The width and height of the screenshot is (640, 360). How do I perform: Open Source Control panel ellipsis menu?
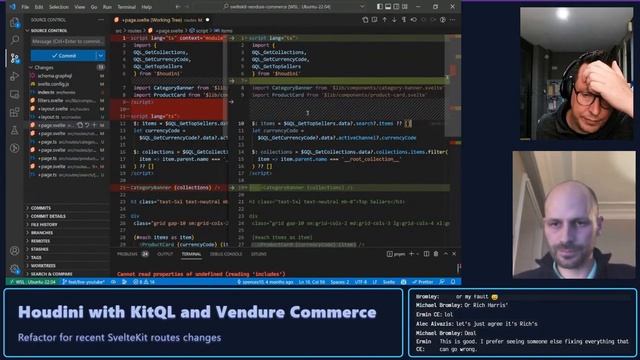[101, 20]
